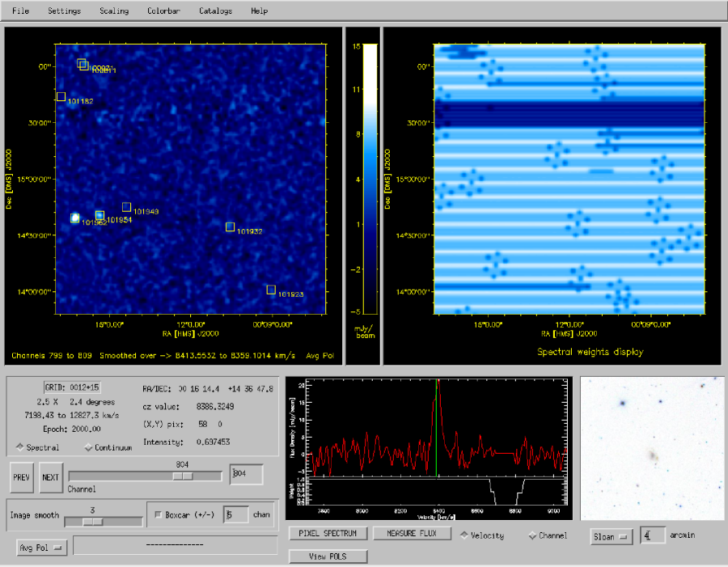The width and height of the screenshot is (728, 567).
Task: Click the source box labeled 101954
Action: click(x=100, y=215)
